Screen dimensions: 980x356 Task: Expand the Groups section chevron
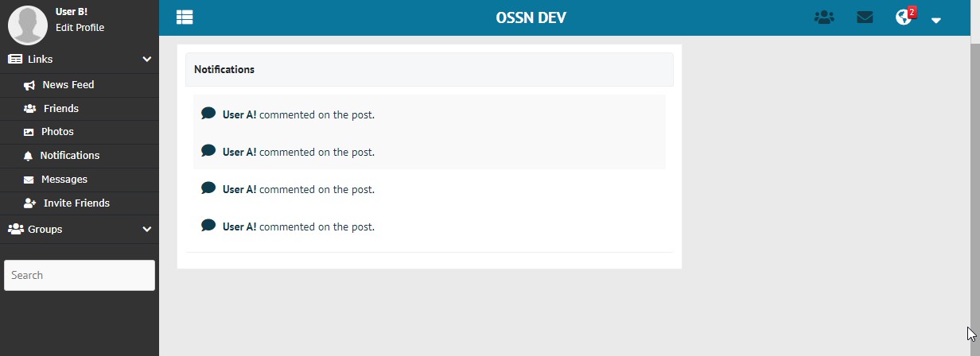[146, 229]
